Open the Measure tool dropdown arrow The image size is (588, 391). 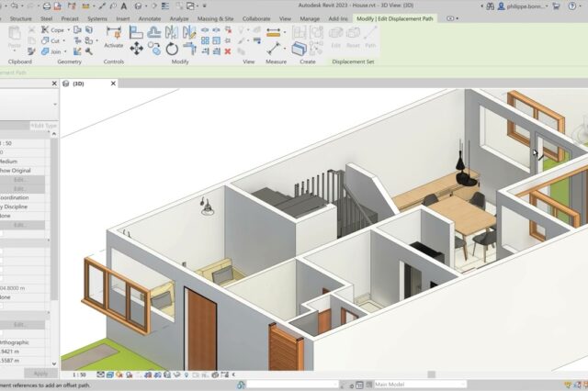tap(285, 49)
